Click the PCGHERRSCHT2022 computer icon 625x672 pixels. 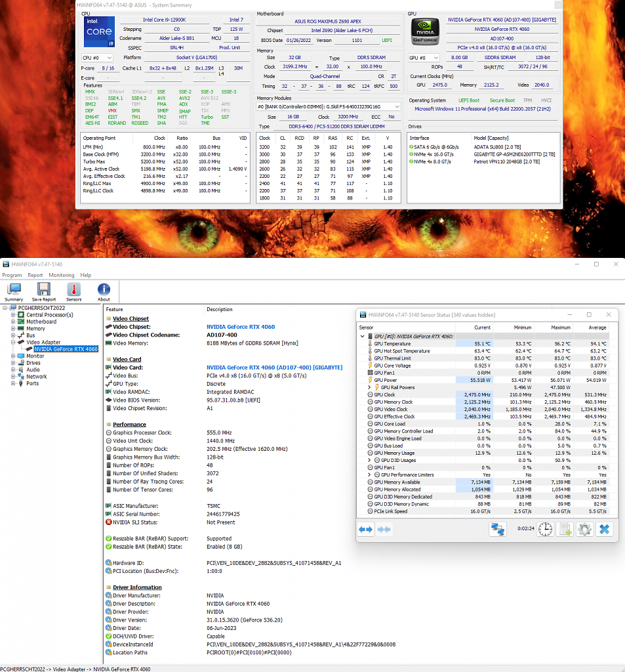(13, 308)
